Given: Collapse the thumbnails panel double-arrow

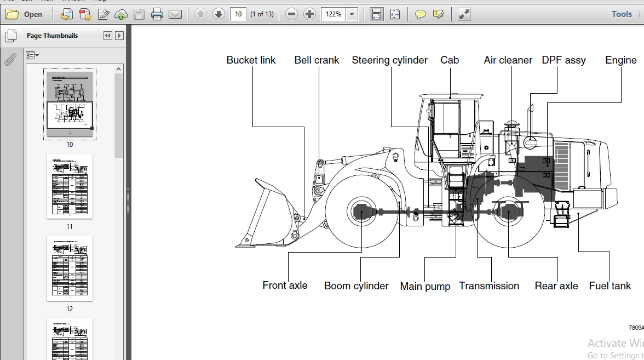Looking at the screenshot, I should [107, 36].
